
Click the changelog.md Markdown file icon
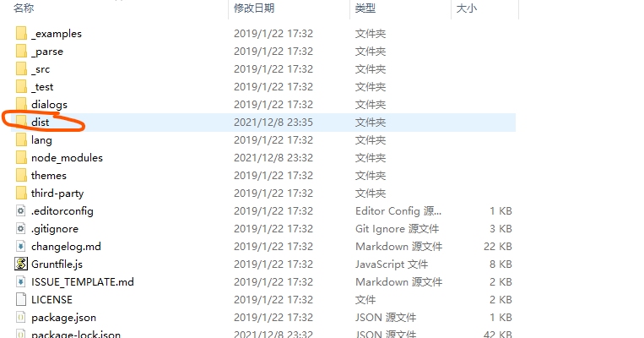(x=21, y=246)
